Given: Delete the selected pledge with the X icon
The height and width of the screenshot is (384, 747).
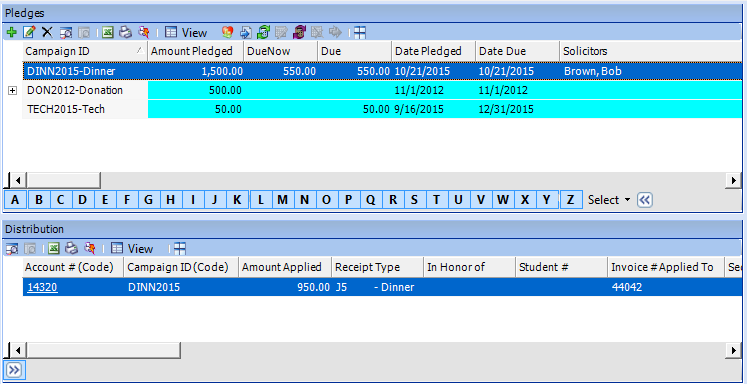Looking at the screenshot, I should click(x=47, y=32).
